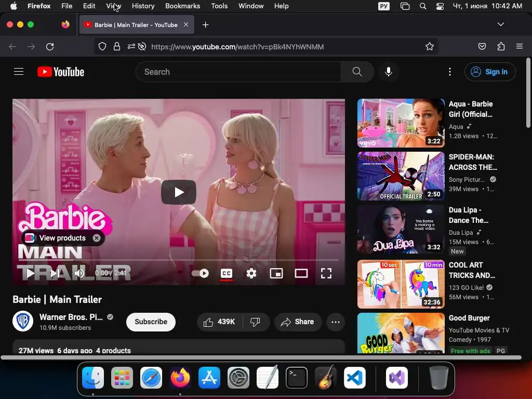532x399 pixels.
Task: Bookmark this page with star
Action: (x=430, y=46)
